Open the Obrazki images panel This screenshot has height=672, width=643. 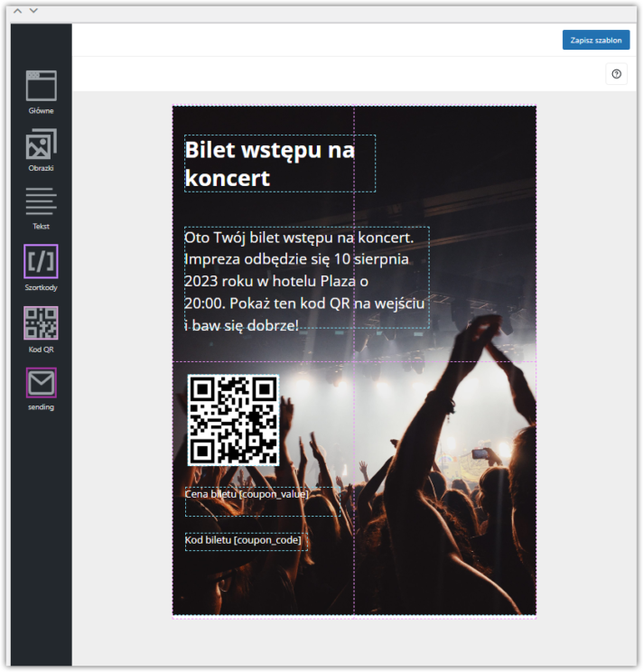pyautogui.click(x=42, y=150)
